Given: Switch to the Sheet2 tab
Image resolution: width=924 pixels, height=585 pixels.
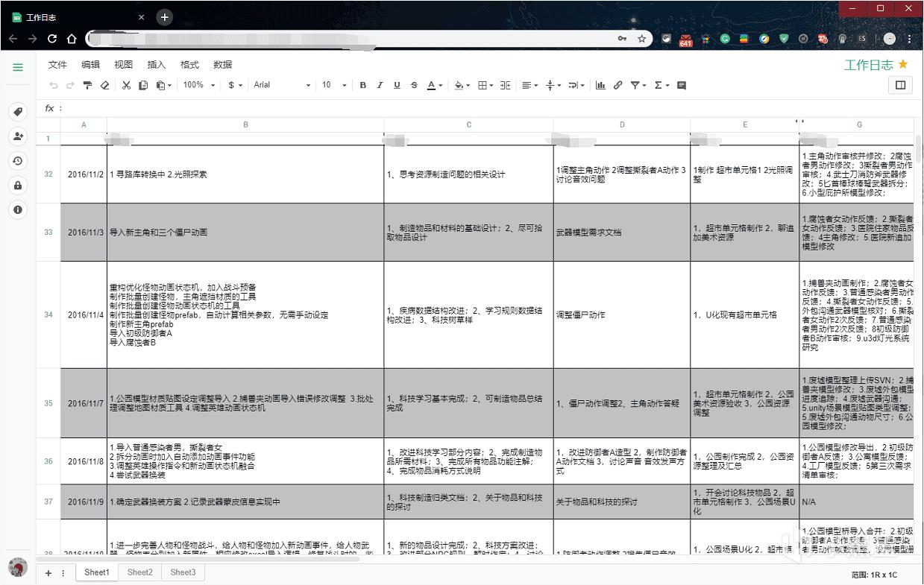Looking at the screenshot, I should coord(139,572).
